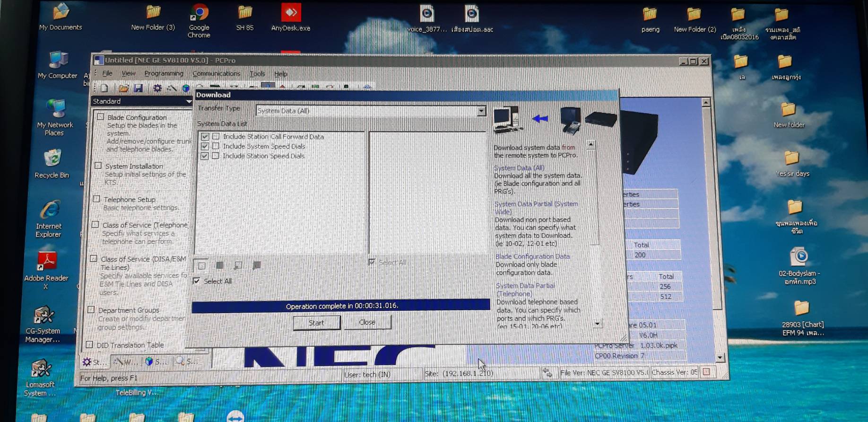
Task: Toggle the enabled Select All checkbox
Action: pos(197,281)
